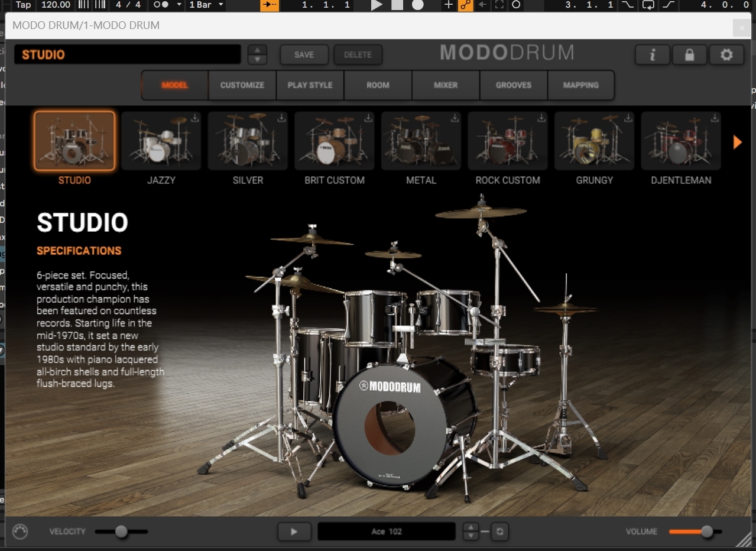The image size is (756, 551).
Task: Open the PLAY STYLE tab
Action: tap(310, 85)
